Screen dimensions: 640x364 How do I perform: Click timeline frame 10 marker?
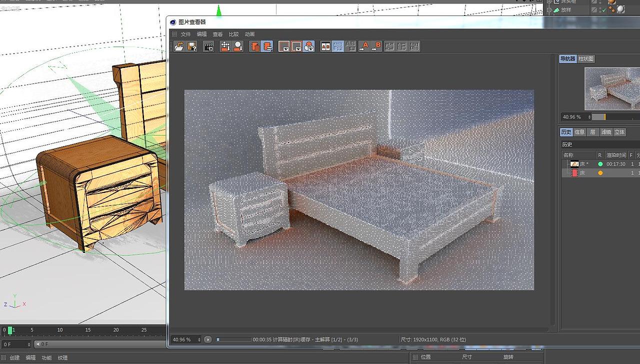(59, 330)
